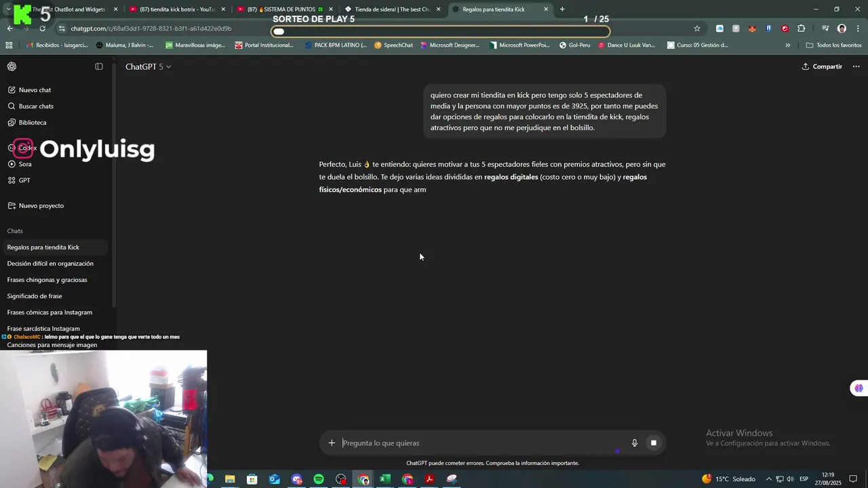Open the Windows notification center icon
The height and width of the screenshot is (488, 868).
(853, 479)
